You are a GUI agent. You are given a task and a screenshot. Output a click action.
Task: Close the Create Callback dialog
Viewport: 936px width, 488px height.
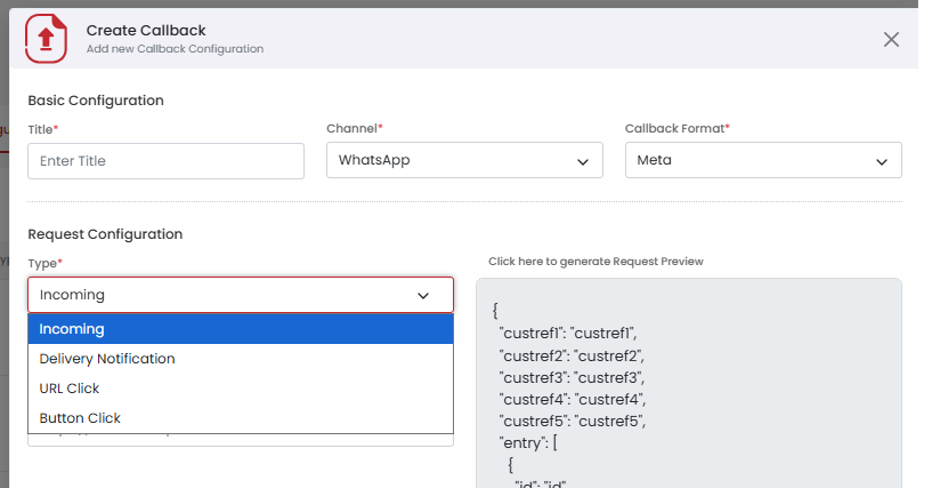click(891, 39)
